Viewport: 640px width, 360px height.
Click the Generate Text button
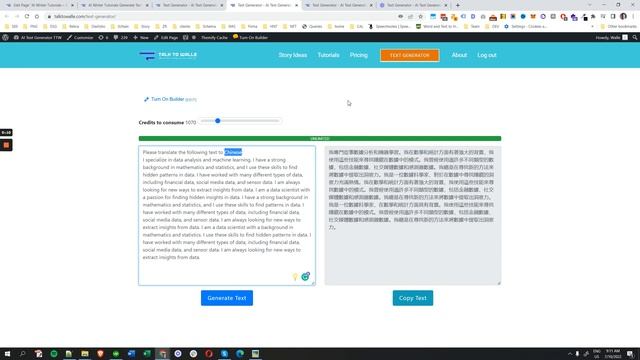[227, 298]
